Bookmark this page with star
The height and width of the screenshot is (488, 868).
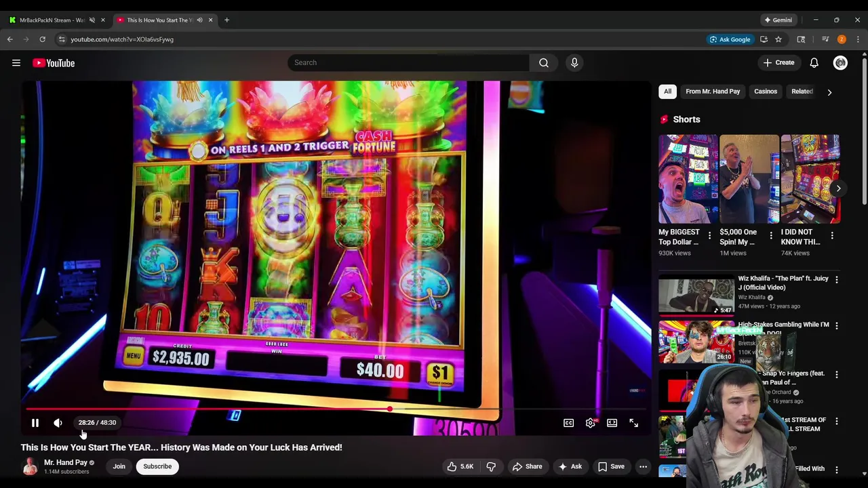click(778, 39)
